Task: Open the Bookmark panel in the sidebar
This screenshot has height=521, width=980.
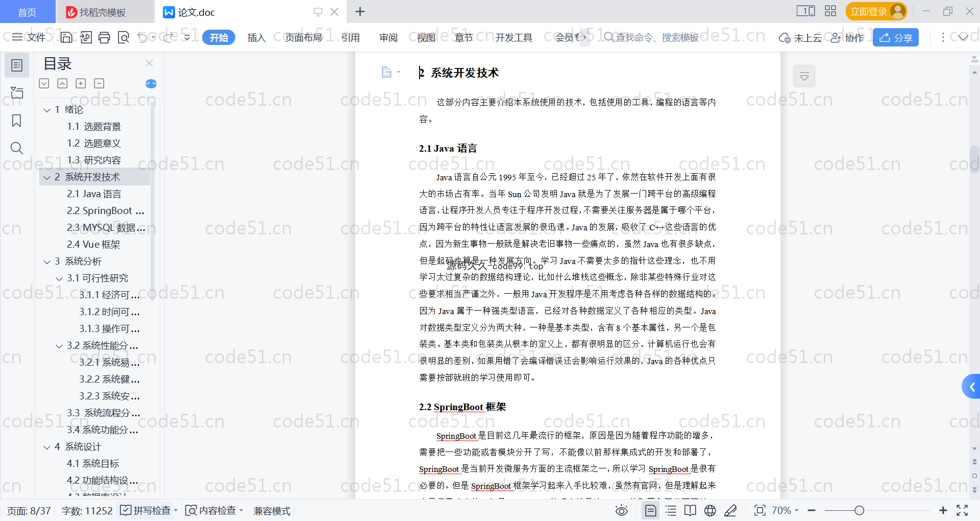Action: pyautogui.click(x=16, y=121)
